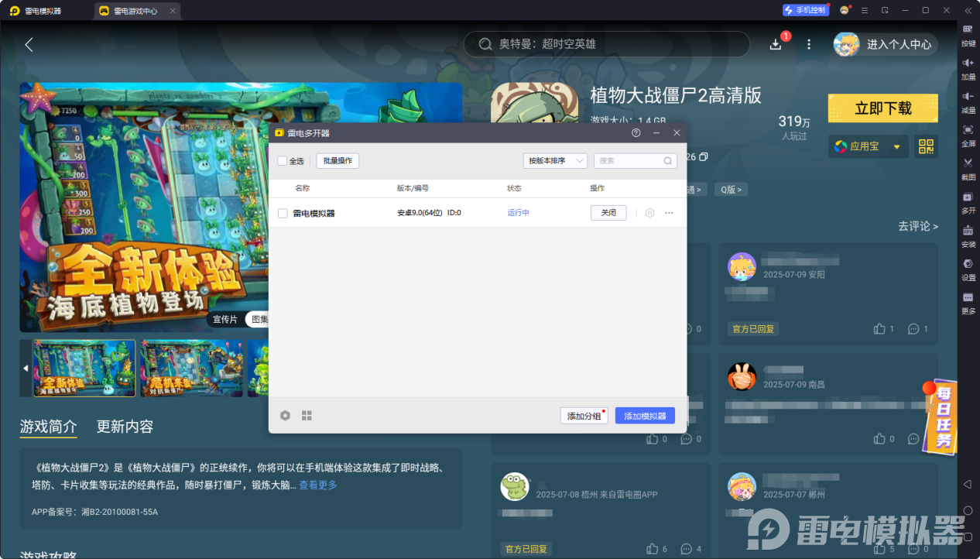
Task: Click the download icon with red badge
Action: [775, 44]
